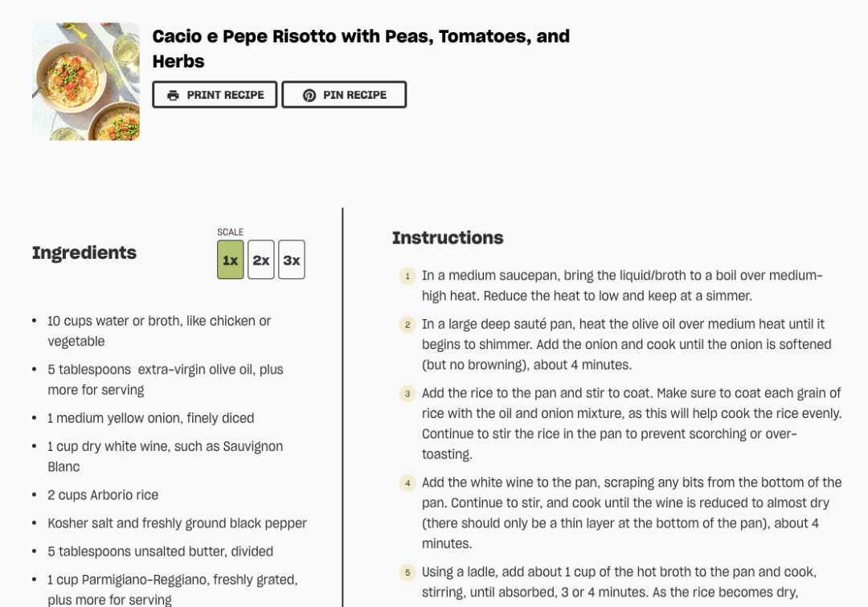Click the step 3 number badge
The height and width of the screenshot is (607, 868).
point(407,394)
